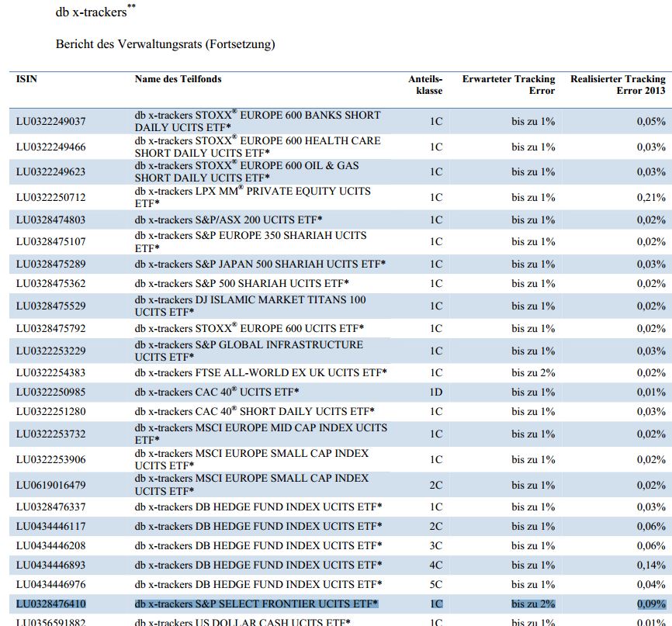Click 'bis zu 2%' in FTSE ALL-WORLD row
672x626 pixels.
coord(533,373)
